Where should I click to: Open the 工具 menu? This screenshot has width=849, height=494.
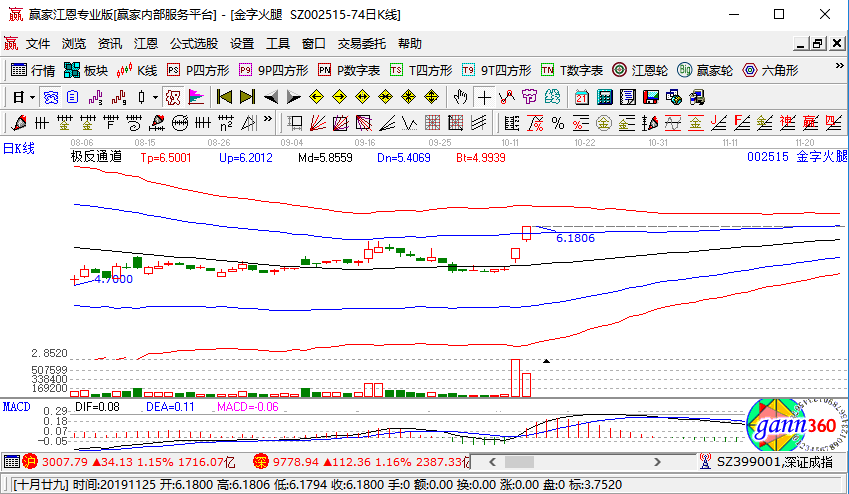point(278,44)
